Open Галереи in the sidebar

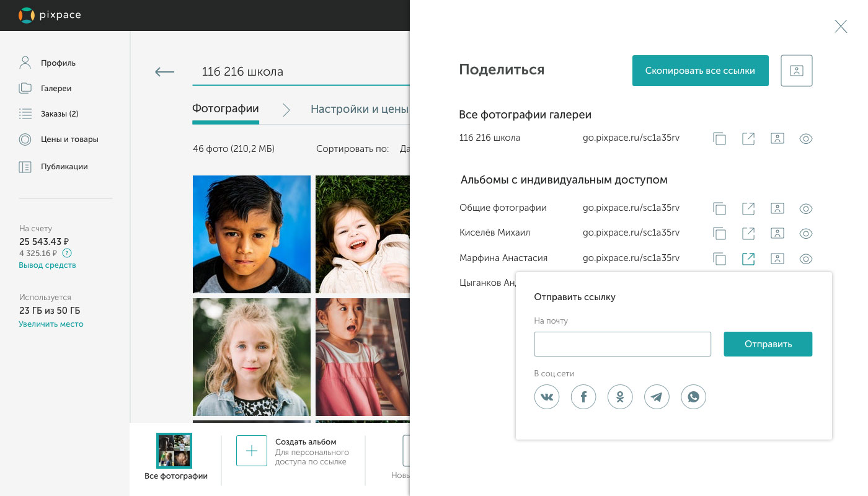click(45, 88)
